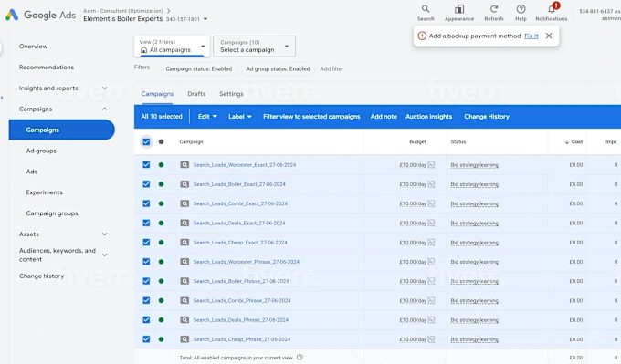Open the Notifications bell
This screenshot has width=621, height=364.
[552, 9]
